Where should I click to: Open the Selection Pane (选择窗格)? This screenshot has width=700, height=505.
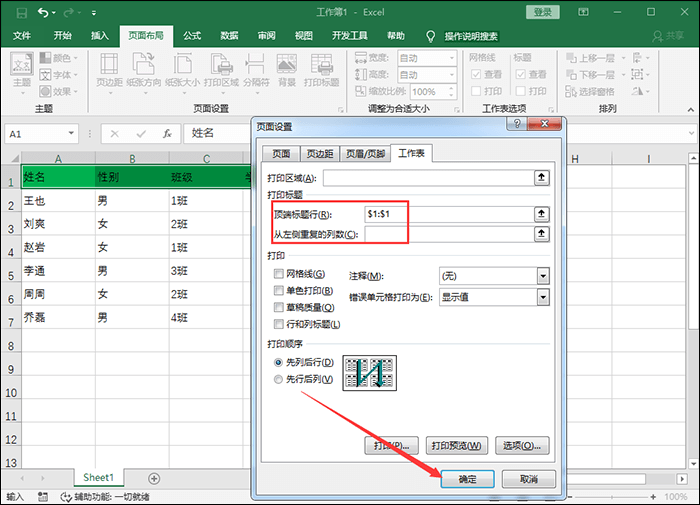pos(589,92)
